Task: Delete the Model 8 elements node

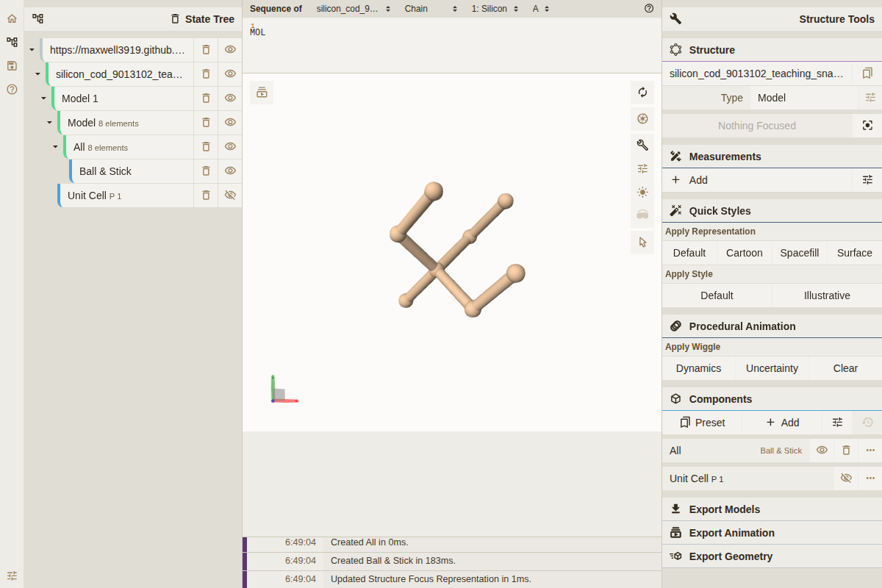Action: coord(206,122)
